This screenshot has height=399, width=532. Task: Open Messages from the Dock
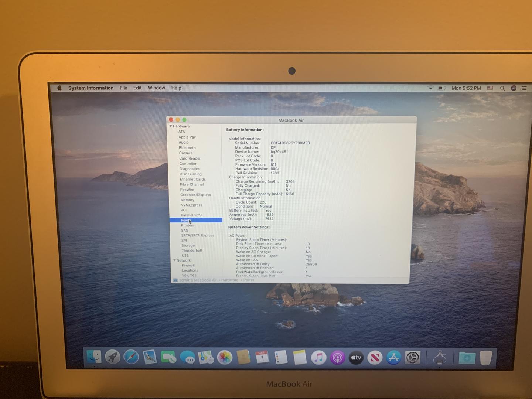[x=188, y=358]
